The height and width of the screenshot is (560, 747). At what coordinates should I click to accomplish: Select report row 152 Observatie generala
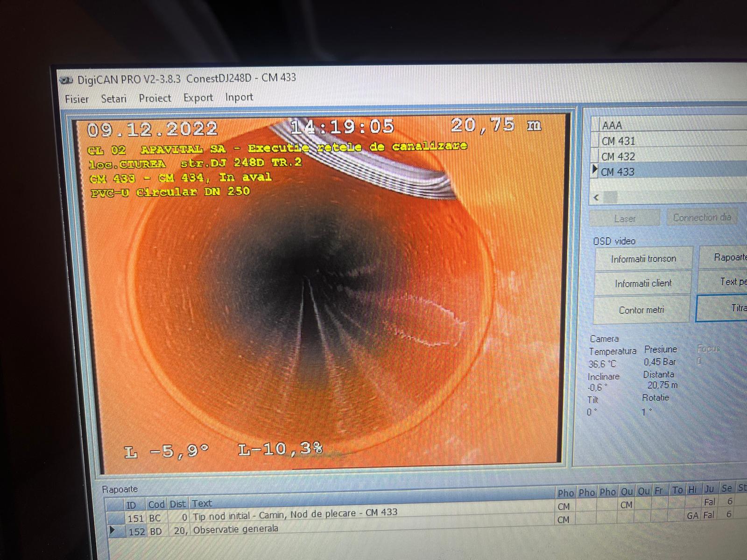[327, 530]
